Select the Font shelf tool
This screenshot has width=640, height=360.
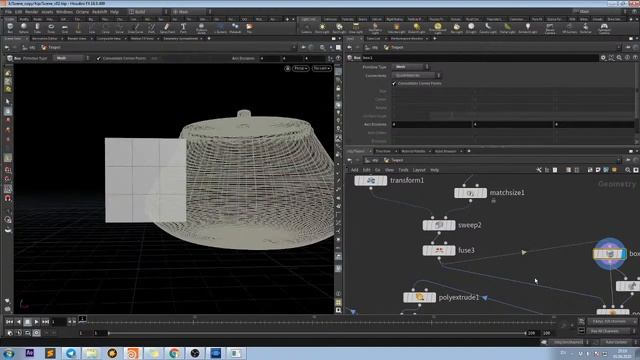pos(183,28)
